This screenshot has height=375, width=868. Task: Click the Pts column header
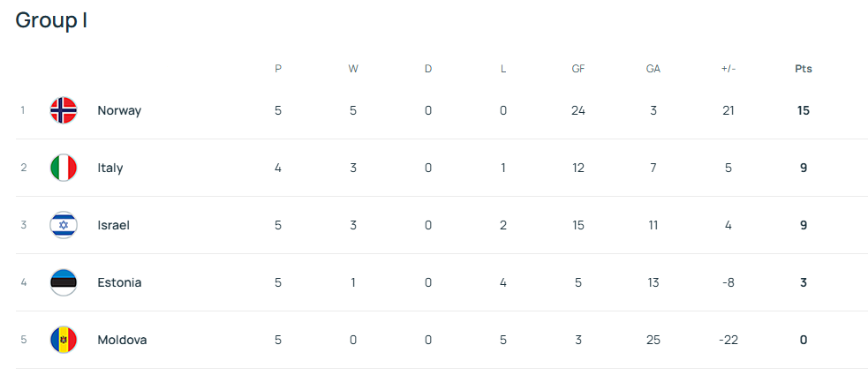coord(804,69)
